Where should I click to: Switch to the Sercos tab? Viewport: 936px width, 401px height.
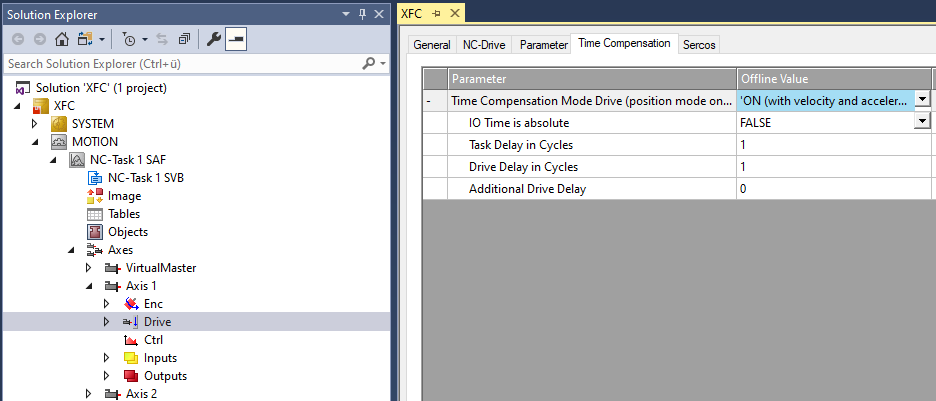tap(699, 45)
